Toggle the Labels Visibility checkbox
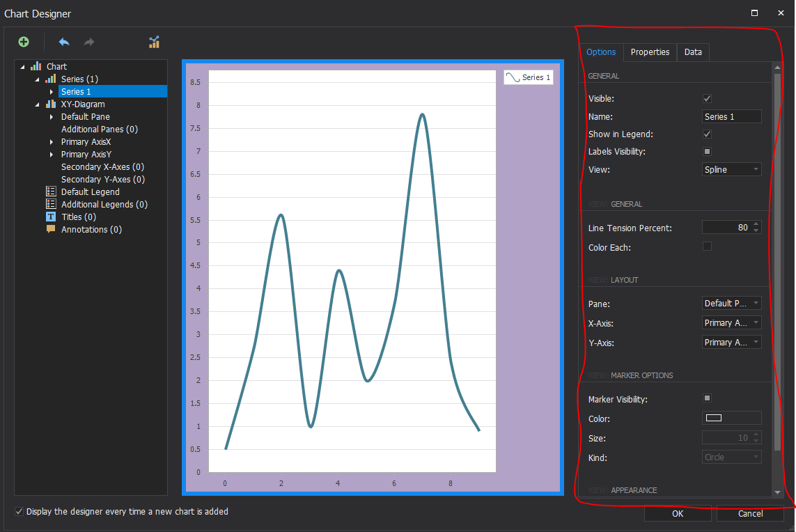The height and width of the screenshot is (532, 796). click(x=707, y=151)
